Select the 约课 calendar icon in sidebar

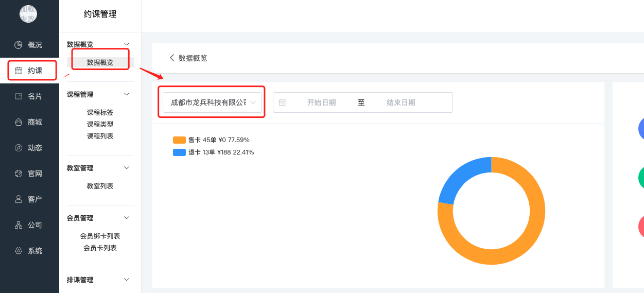[x=19, y=71]
